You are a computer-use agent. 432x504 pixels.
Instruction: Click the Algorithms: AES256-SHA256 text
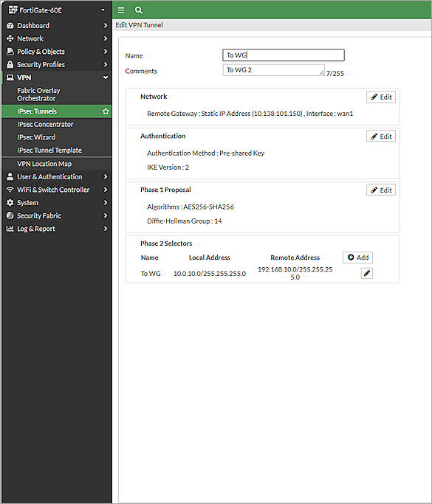190,207
